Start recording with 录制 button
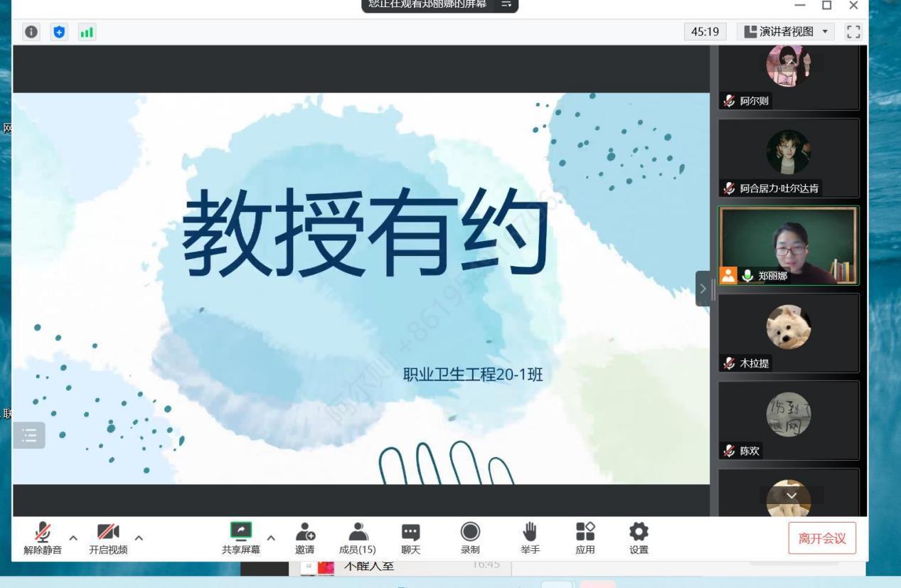Viewport: 901px width, 588px height. pos(470,538)
